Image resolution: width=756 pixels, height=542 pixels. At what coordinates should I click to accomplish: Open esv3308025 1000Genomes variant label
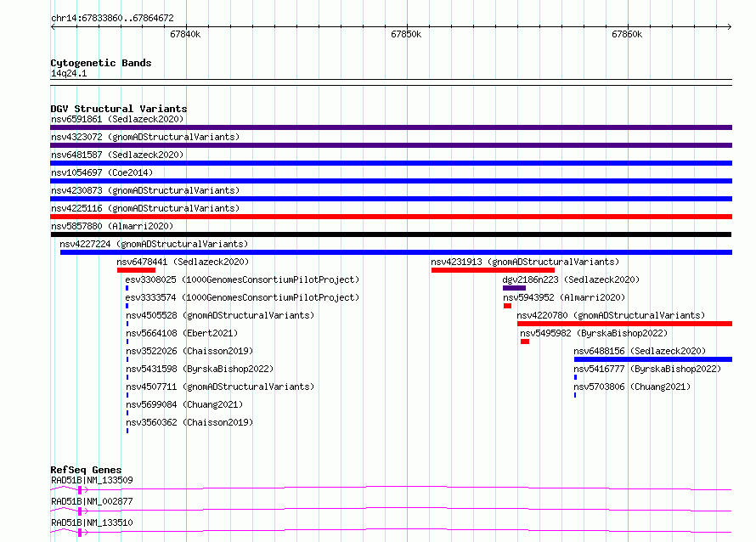point(242,279)
